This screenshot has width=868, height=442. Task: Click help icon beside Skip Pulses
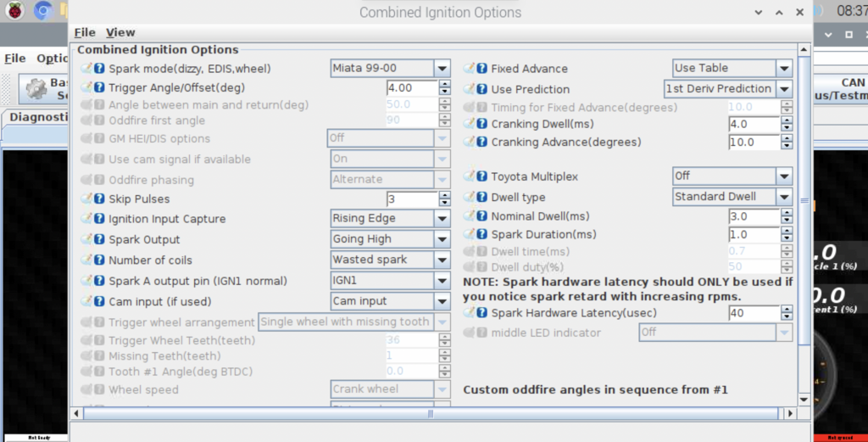99,199
